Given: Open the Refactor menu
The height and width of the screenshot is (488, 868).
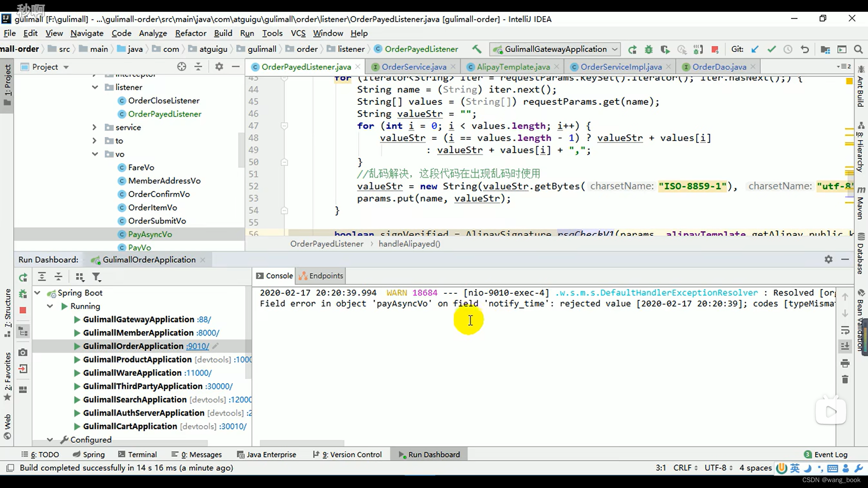Looking at the screenshot, I should (x=191, y=33).
